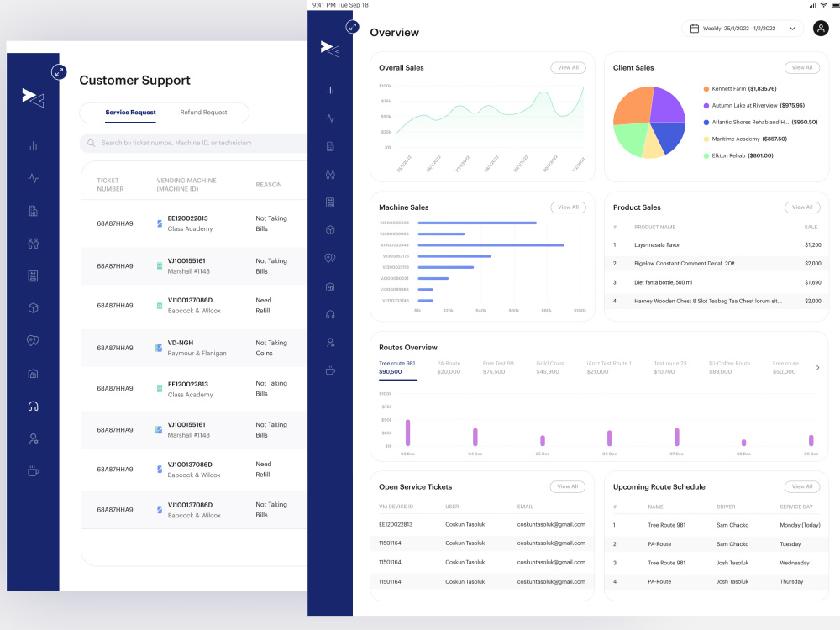Click the ticket search field
Screen dimensions: 840x630
(193, 143)
